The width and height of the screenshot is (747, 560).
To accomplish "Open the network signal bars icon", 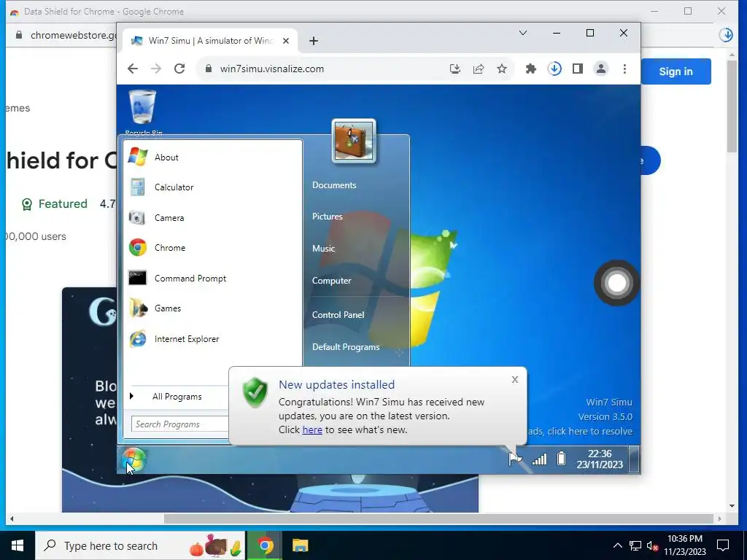I will click(539, 459).
